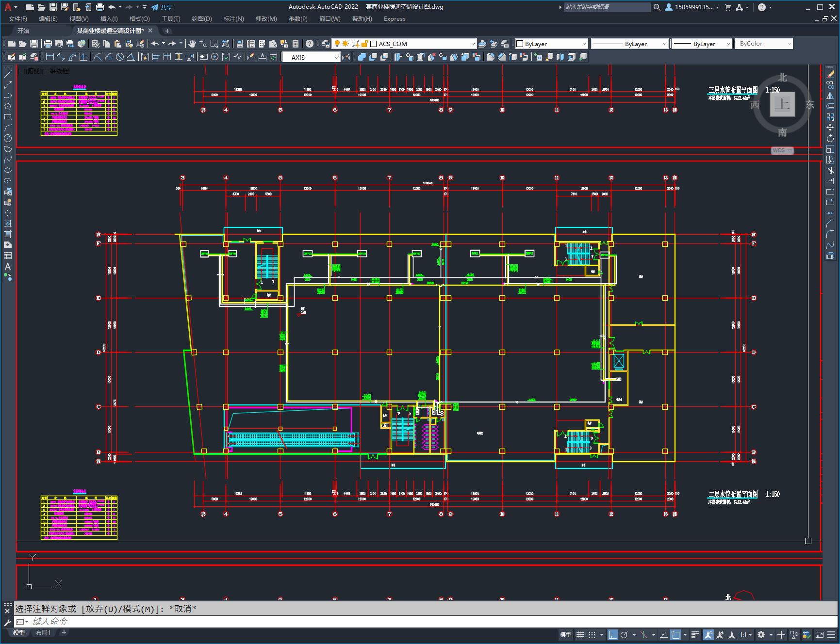
Task: Click the Save icon in the quick access toolbar
Action: click(x=53, y=7)
